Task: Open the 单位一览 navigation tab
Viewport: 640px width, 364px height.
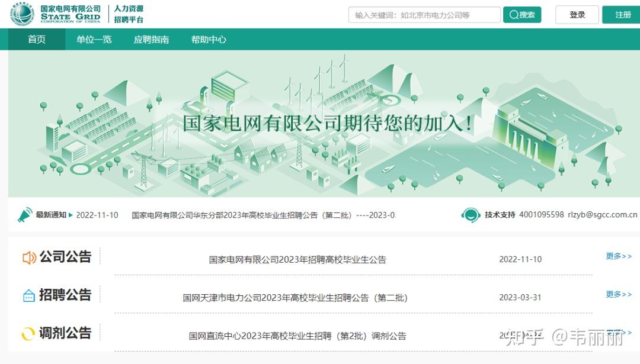Action: click(94, 39)
